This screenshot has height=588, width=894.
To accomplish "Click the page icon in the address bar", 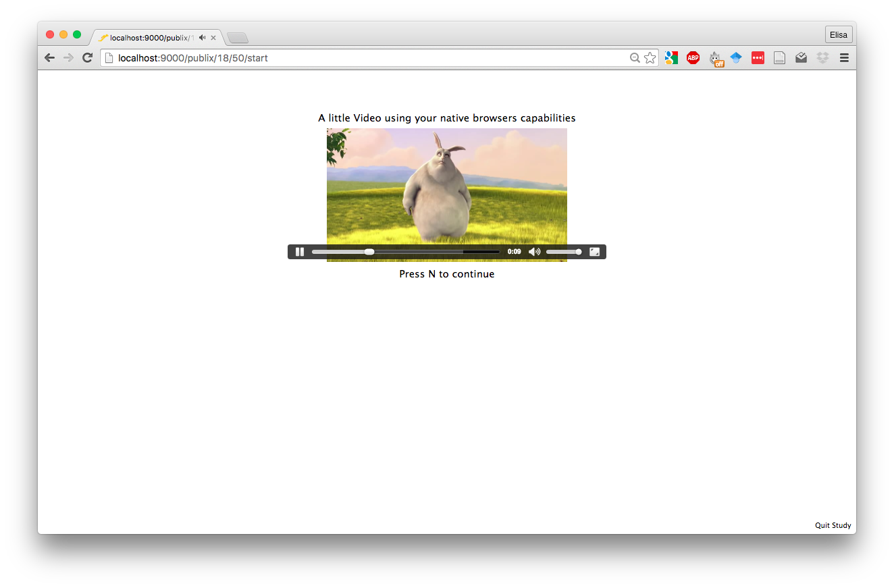I will (109, 58).
